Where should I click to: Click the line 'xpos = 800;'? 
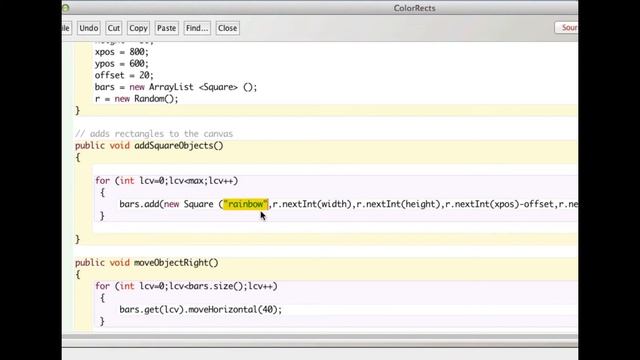coord(122,52)
